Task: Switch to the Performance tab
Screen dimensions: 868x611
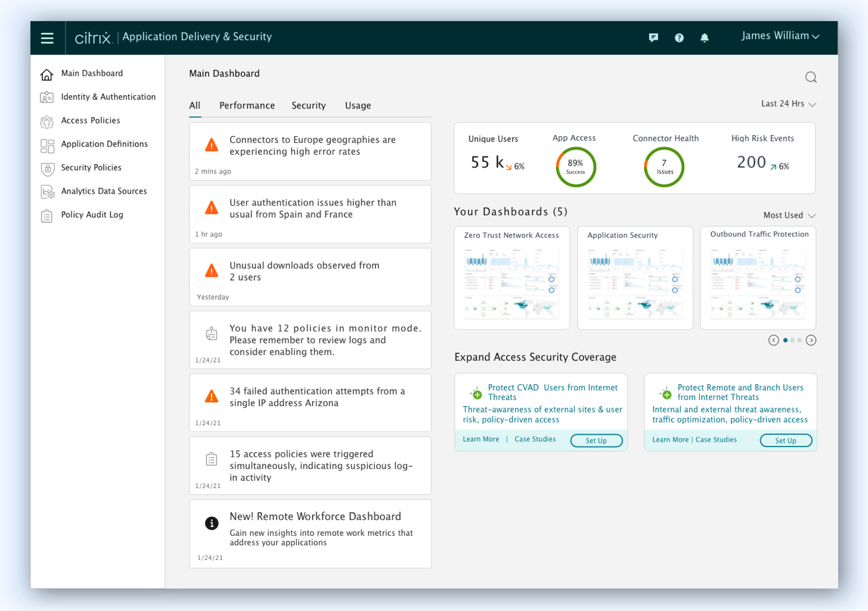Action: (247, 106)
